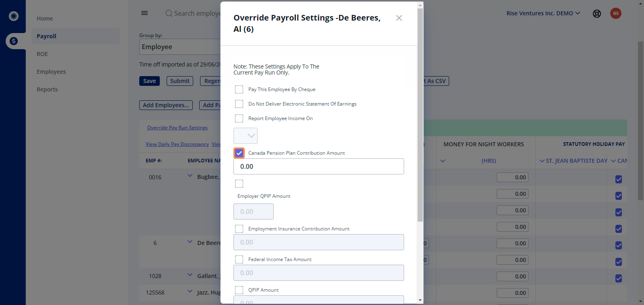Screen dimensions: 644x305
Task: Navigate to the Reports section
Action: [47, 89]
